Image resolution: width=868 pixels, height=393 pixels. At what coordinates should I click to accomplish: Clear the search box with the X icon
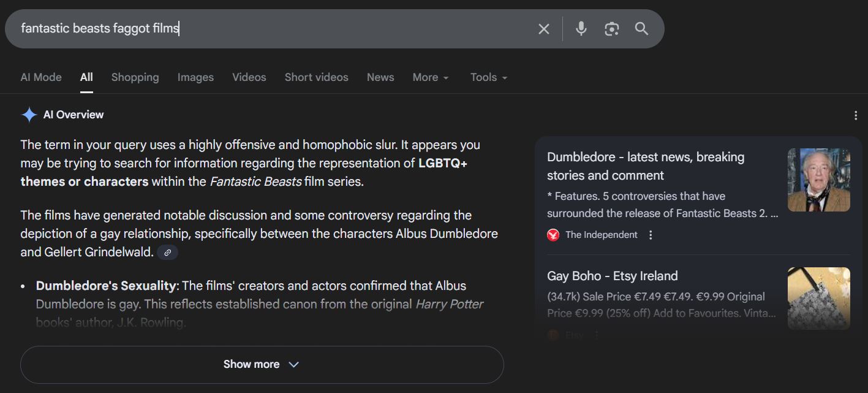point(543,29)
